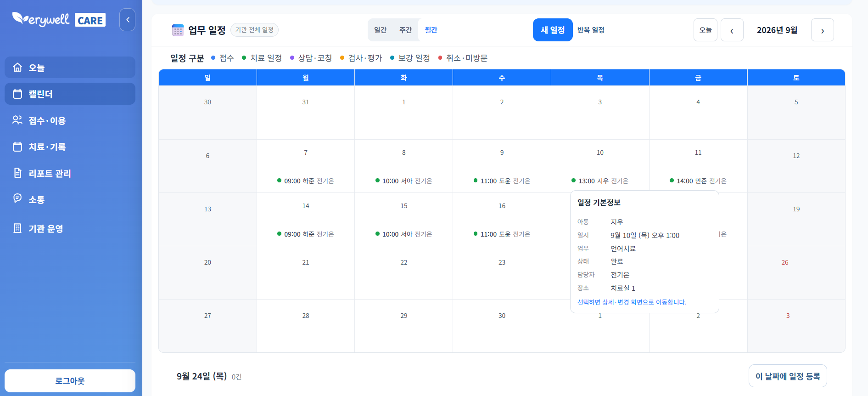Click the 로그아웃 button
The height and width of the screenshot is (396, 868).
70,381
